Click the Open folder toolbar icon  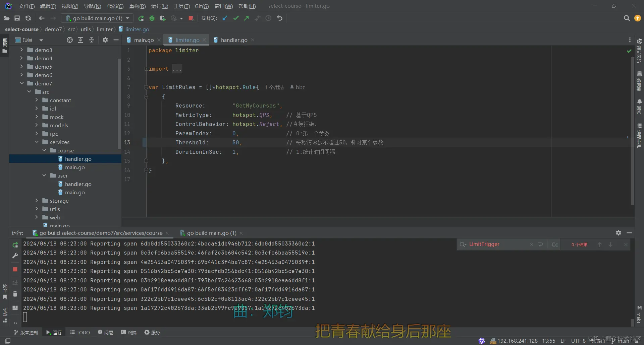pyautogui.click(x=6, y=18)
